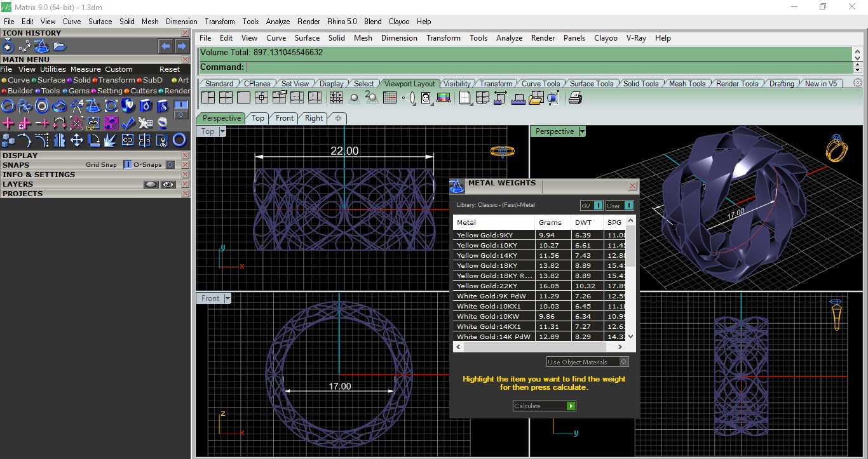
Task: Switch to the Curve Tools toolbar tab
Action: click(x=541, y=83)
